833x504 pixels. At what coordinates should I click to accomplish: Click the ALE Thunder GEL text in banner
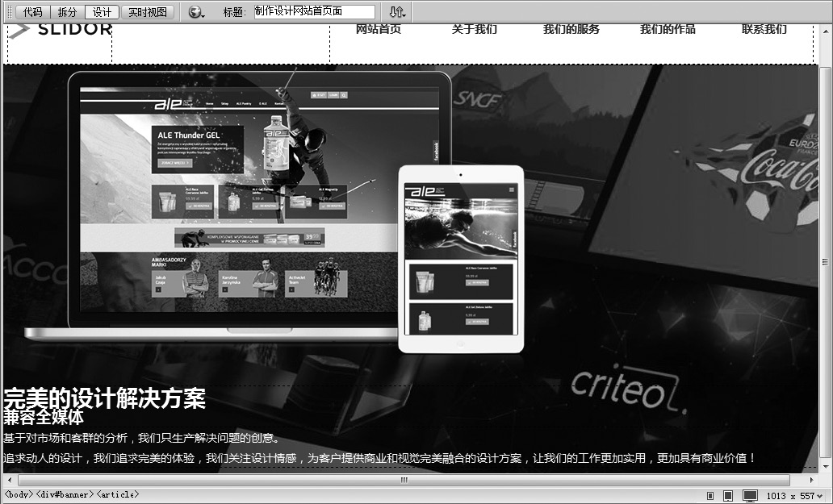[189, 135]
